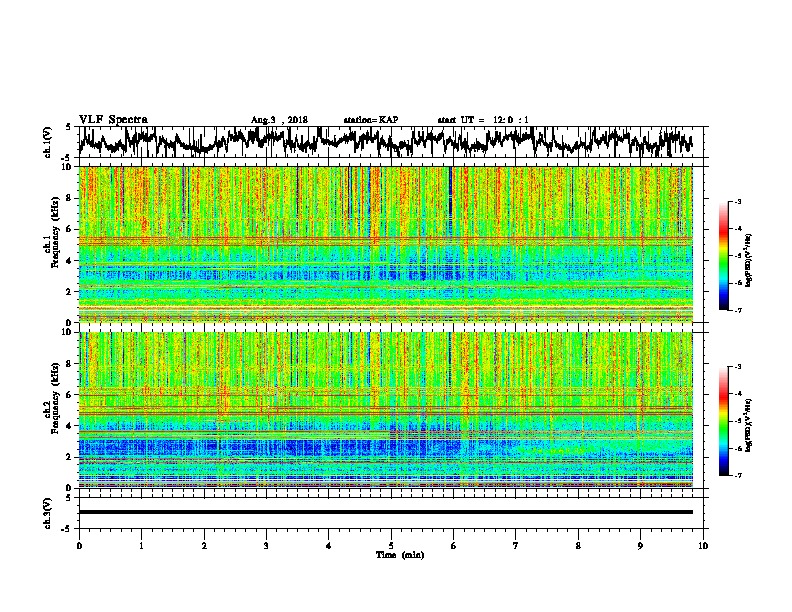Click the "5" tick on ch.3(V) axis
792x612 pixels.
point(68,498)
